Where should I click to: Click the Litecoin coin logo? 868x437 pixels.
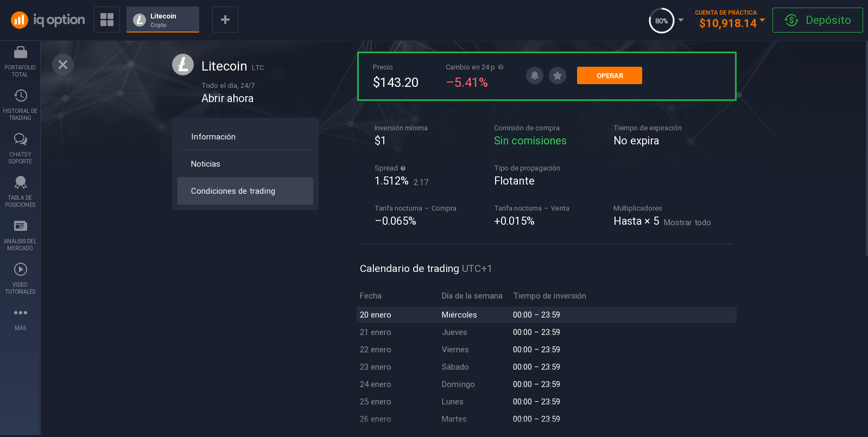click(183, 65)
